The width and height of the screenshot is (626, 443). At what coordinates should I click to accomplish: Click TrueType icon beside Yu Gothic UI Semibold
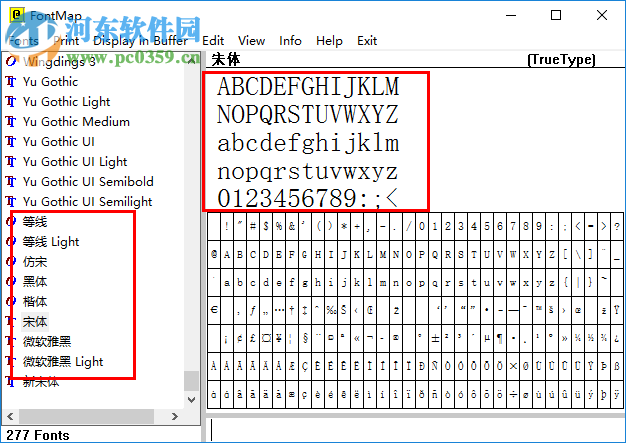click(x=11, y=182)
